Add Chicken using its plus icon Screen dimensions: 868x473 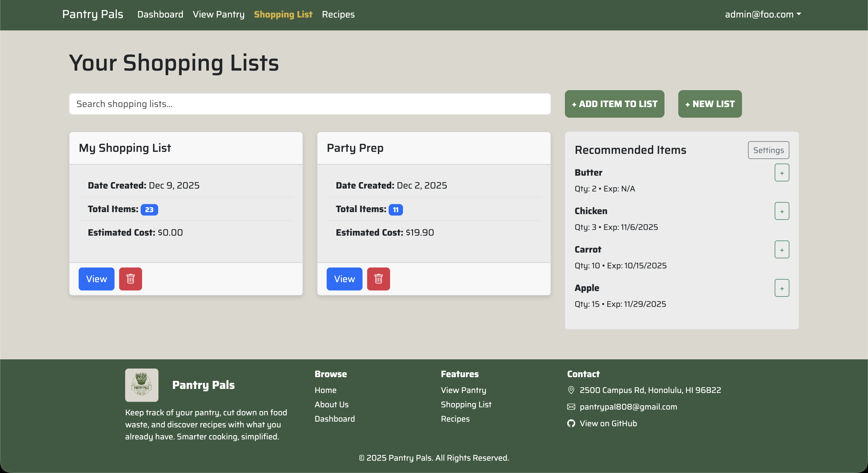coord(782,211)
